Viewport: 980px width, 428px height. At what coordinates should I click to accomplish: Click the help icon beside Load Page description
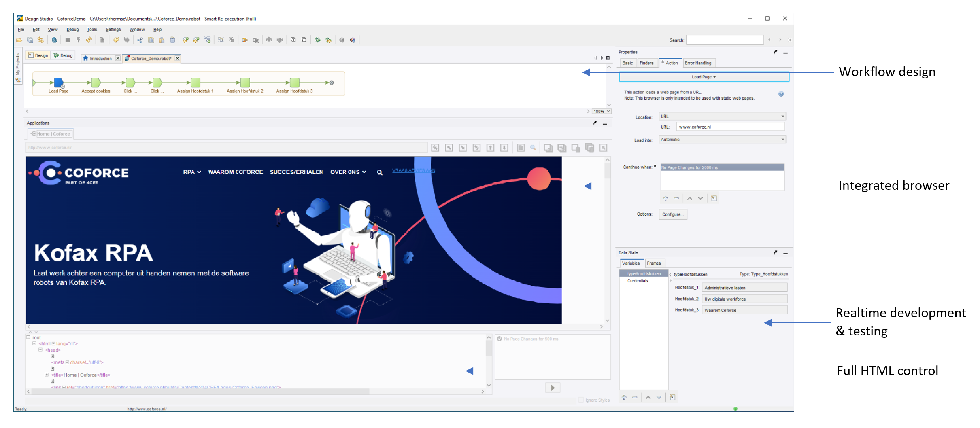tap(781, 94)
